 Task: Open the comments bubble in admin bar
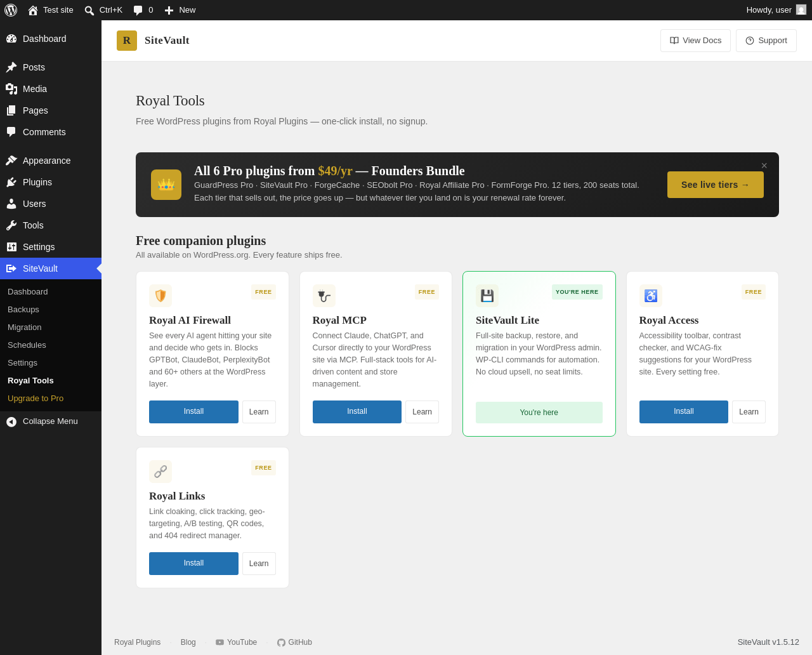[143, 10]
